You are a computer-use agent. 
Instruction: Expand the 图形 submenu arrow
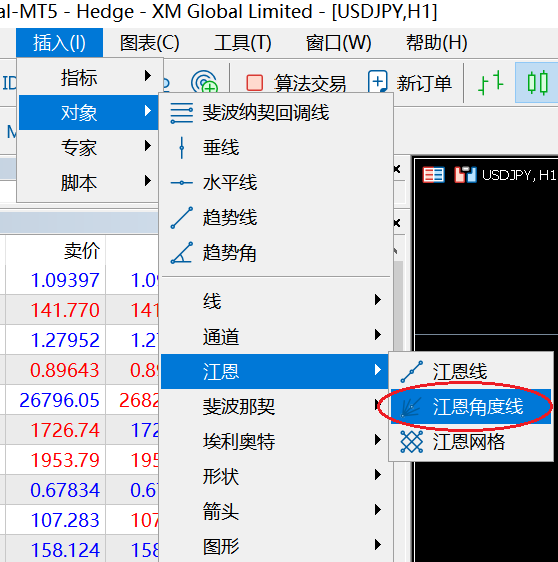pos(378,545)
